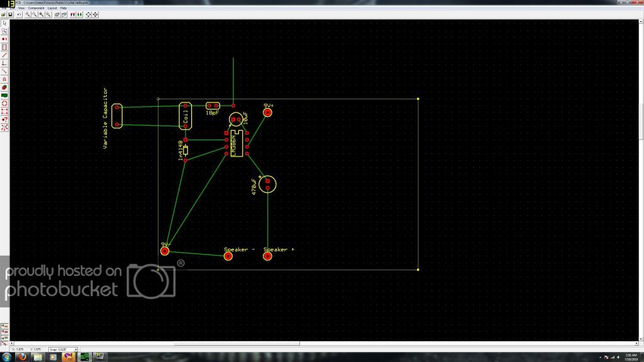
Task: Select the arrow pointer tool
Action: coord(4,23)
